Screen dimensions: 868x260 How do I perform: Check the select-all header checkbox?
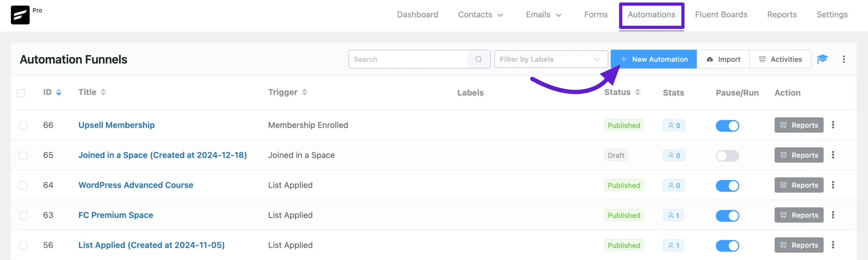click(x=21, y=93)
